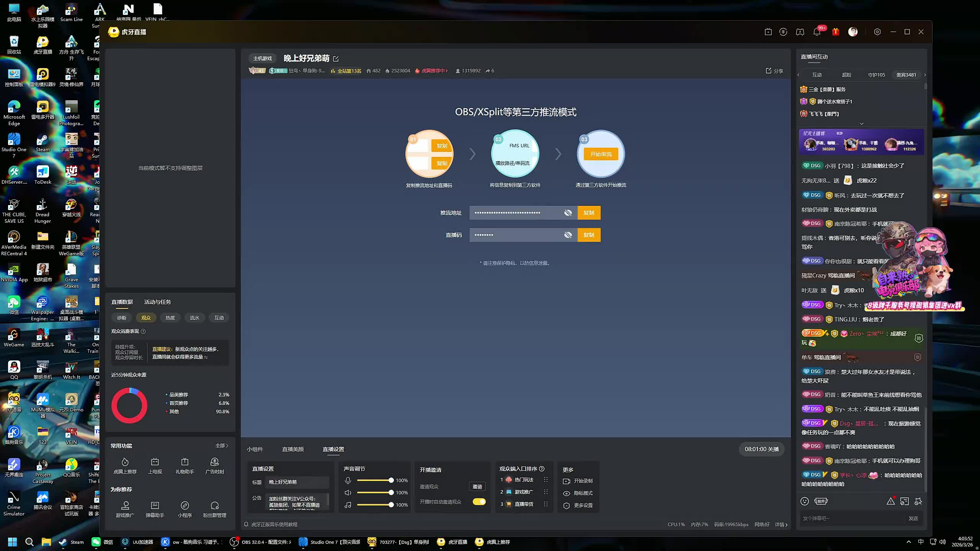Switch to the 活动与任务 tab
Viewport: 980px width, 551px height.
point(157,302)
